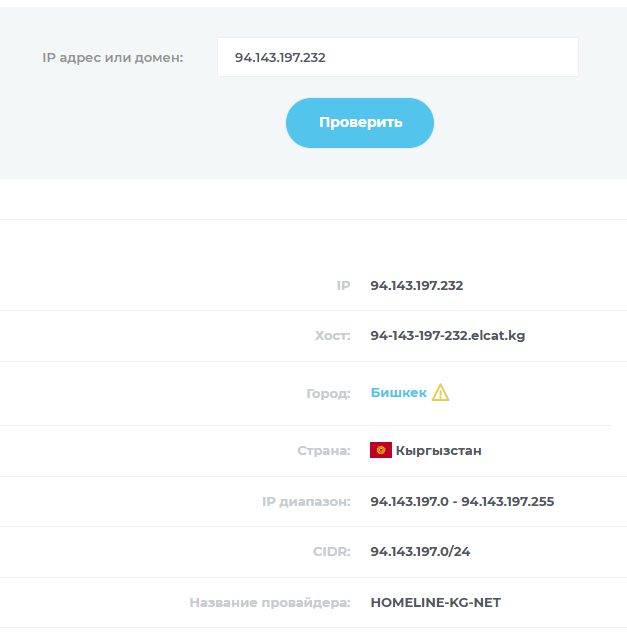
Task: Select the host 94-143-197-232.elcat.kg text
Action: (448, 336)
